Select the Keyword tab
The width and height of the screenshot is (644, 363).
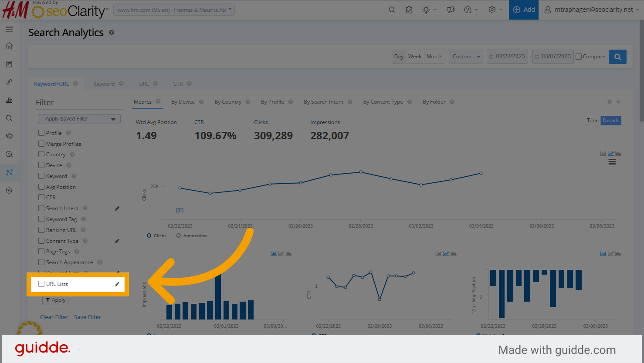pyautogui.click(x=104, y=84)
